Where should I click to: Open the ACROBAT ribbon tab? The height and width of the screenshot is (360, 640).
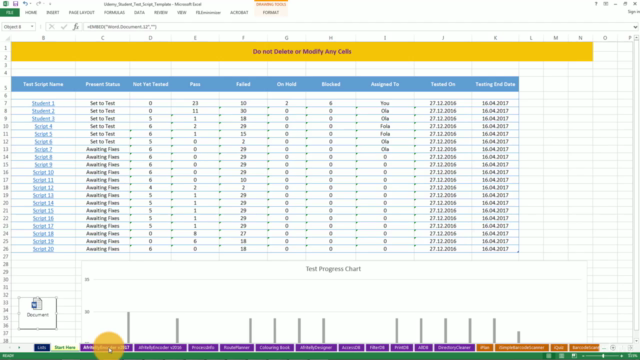239,13
